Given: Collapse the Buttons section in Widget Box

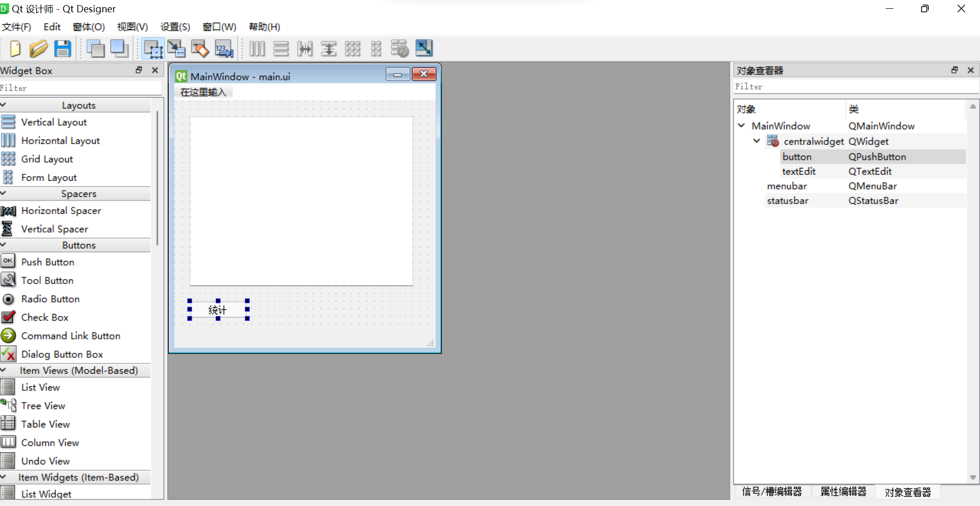Looking at the screenshot, I should tap(5, 245).
